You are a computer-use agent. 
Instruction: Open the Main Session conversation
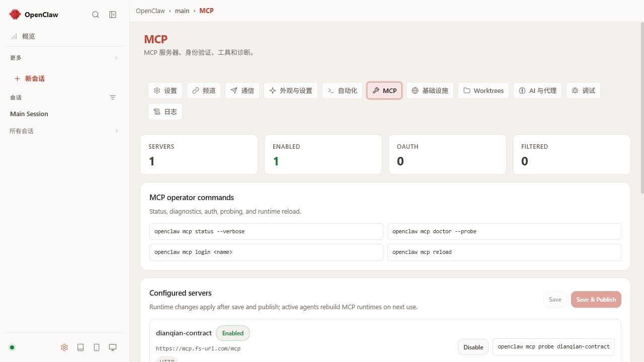click(x=64, y=114)
